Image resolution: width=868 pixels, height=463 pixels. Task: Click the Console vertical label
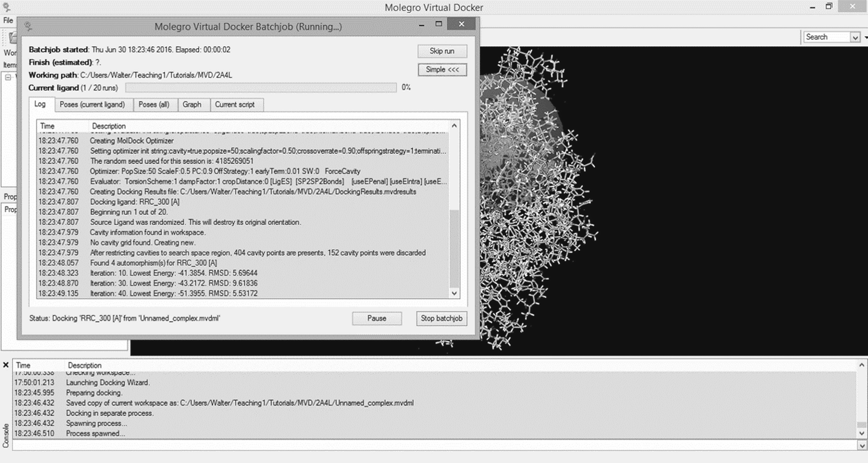pyautogui.click(x=6, y=436)
